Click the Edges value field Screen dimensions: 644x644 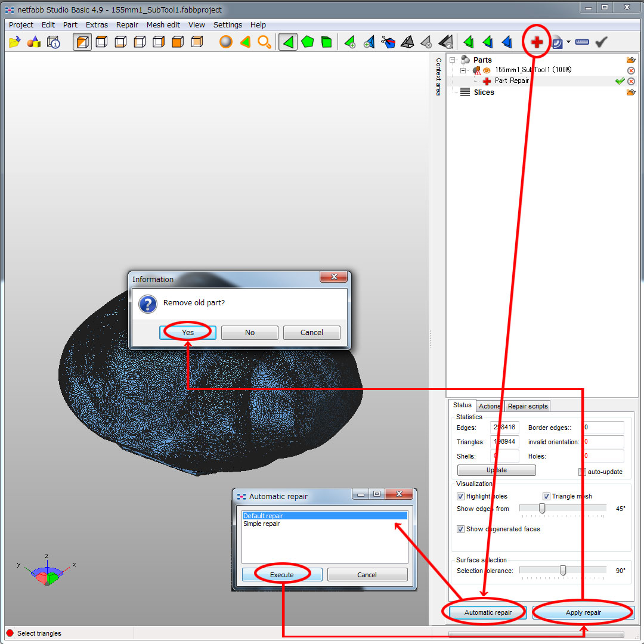click(x=505, y=427)
